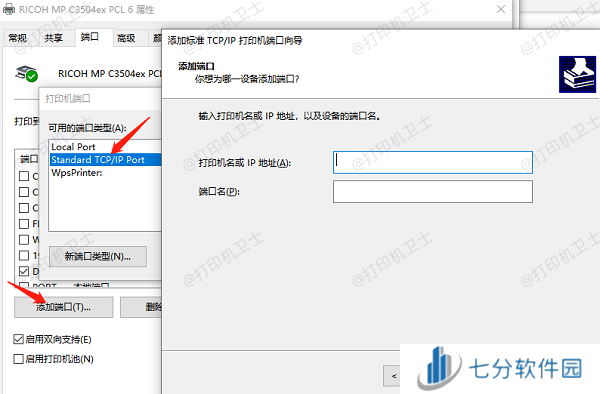This screenshot has height=394, width=600.
Task: Click the wizard printer graphic icon
Action: click(577, 74)
